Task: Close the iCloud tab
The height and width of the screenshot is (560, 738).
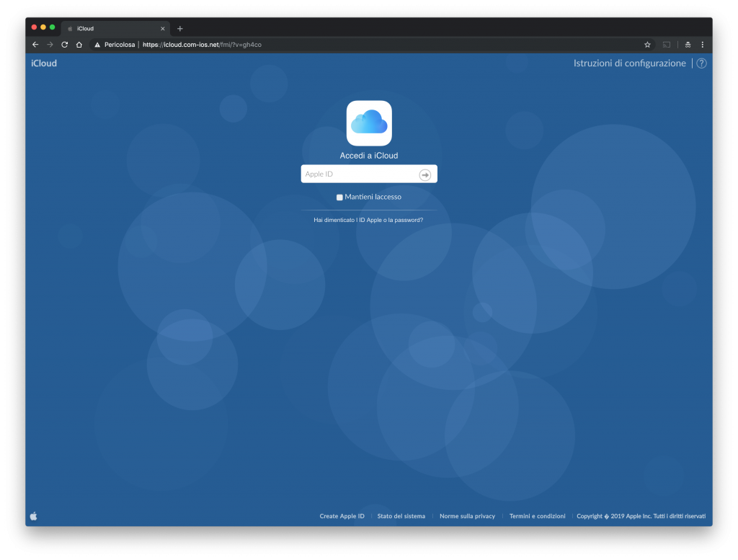Action: pyautogui.click(x=162, y=29)
